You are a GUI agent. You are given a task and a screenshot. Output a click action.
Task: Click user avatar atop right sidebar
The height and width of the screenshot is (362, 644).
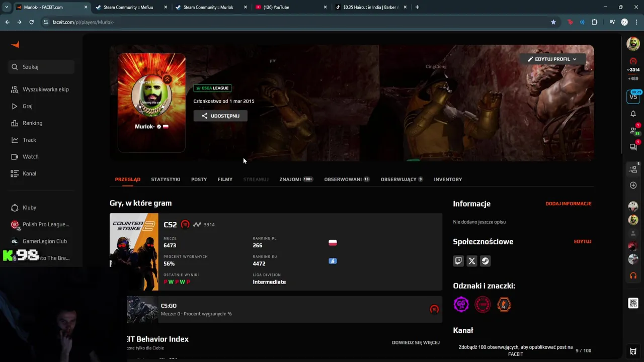(633, 44)
